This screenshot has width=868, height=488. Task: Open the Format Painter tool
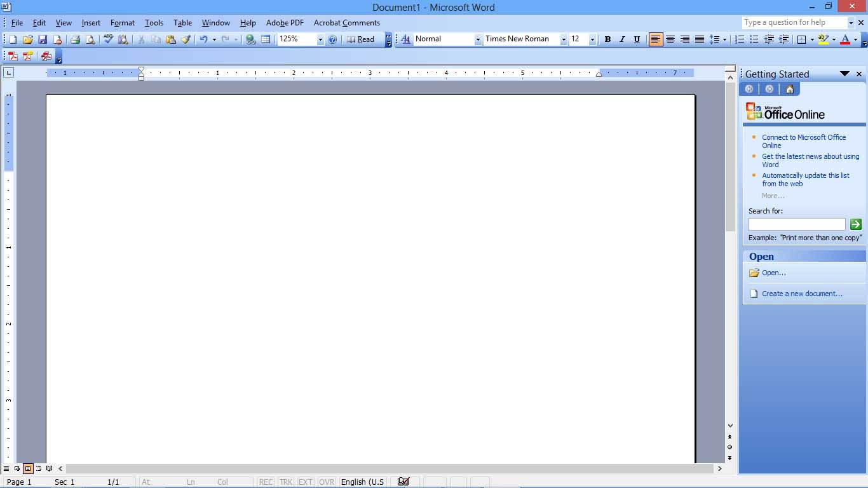tap(186, 39)
